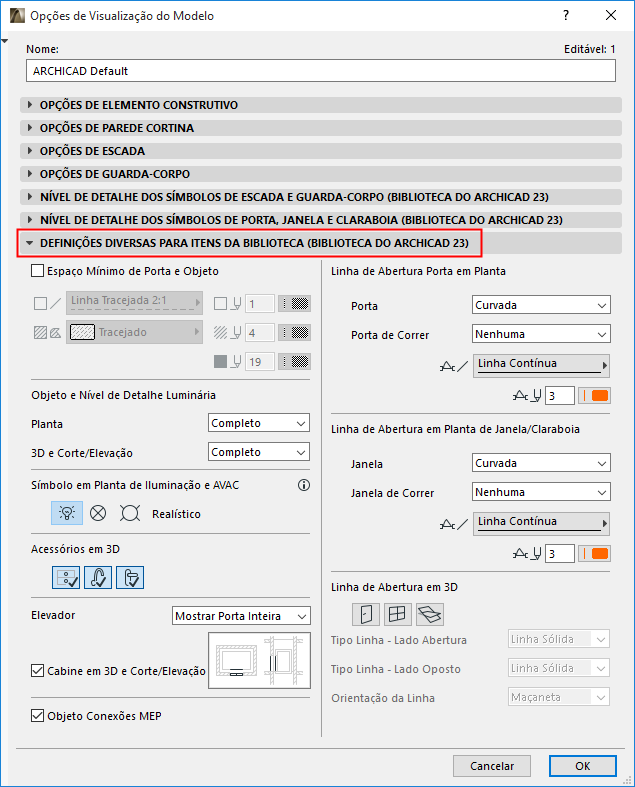Open the Tracejado fill selector
The width and height of the screenshot is (635, 787).
pyautogui.click(x=135, y=332)
